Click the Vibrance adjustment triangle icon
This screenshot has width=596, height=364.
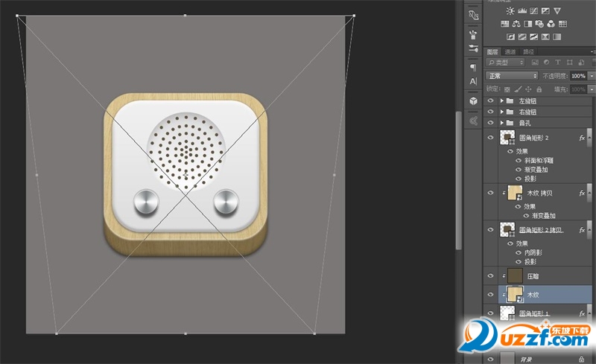[557, 11]
